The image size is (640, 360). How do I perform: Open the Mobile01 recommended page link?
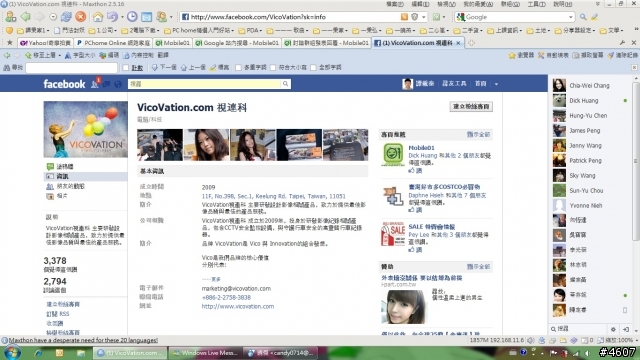[x=421, y=148]
